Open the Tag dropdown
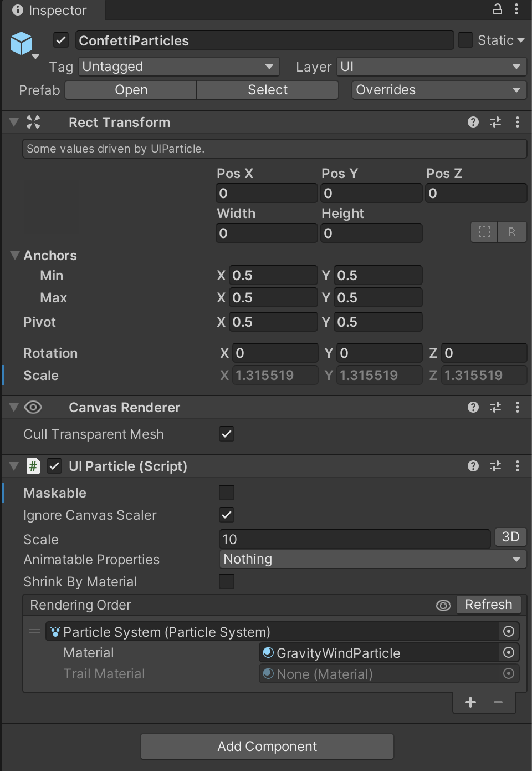Screen dimensions: 532x771 [178, 67]
